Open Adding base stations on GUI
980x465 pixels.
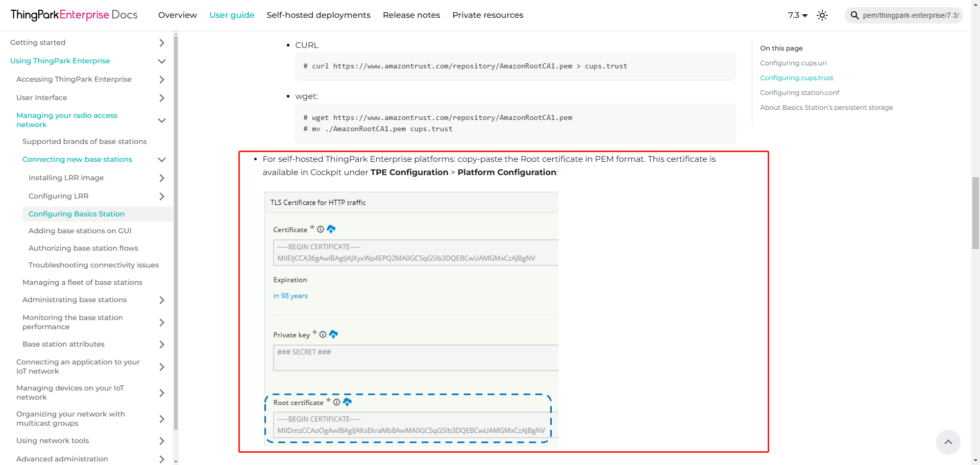80,231
